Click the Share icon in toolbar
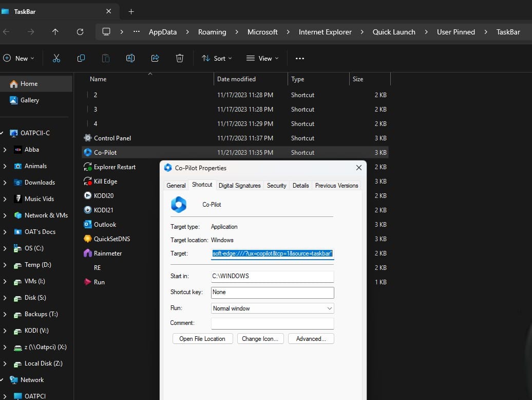The height and width of the screenshot is (400, 532). [155, 59]
